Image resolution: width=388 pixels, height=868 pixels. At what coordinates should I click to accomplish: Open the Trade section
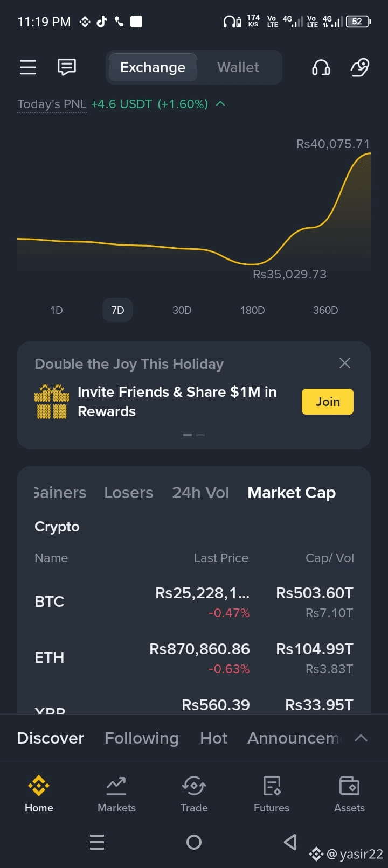194,794
